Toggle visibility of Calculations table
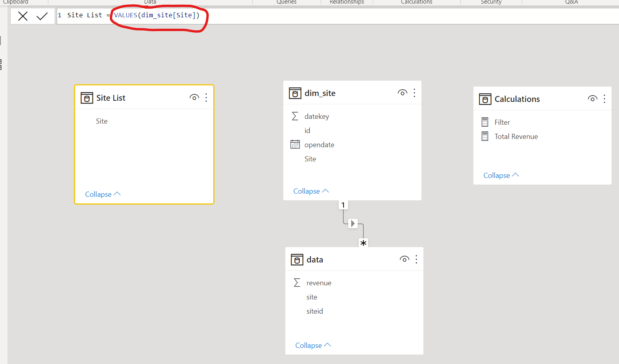This screenshot has width=619, height=364. (592, 99)
